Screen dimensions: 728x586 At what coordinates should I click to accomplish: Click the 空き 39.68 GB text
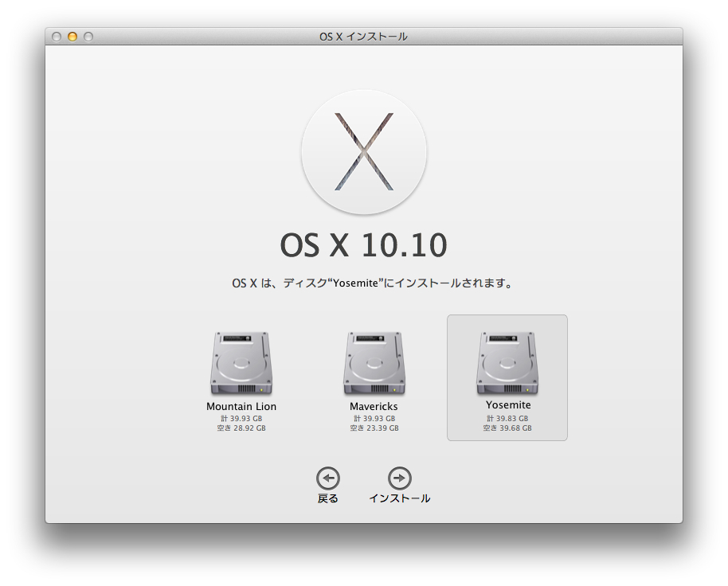point(507,428)
